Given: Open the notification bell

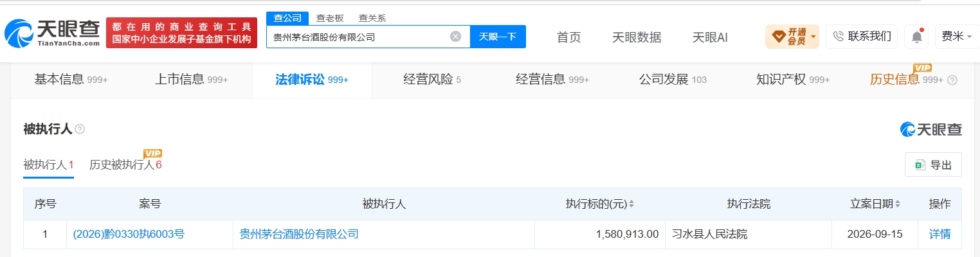Looking at the screenshot, I should [x=916, y=37].
